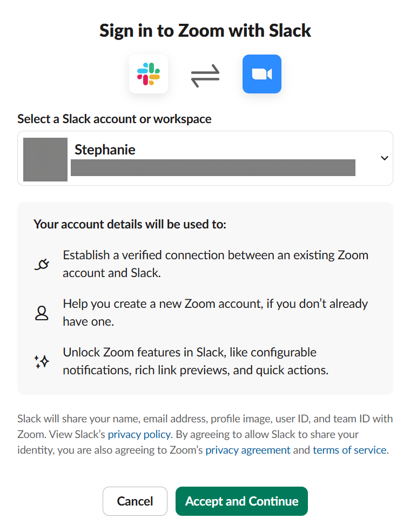The width and height of the screenshot is (410, 532).
Task: Open the terms of service link
Action: (x=349, y=450)
